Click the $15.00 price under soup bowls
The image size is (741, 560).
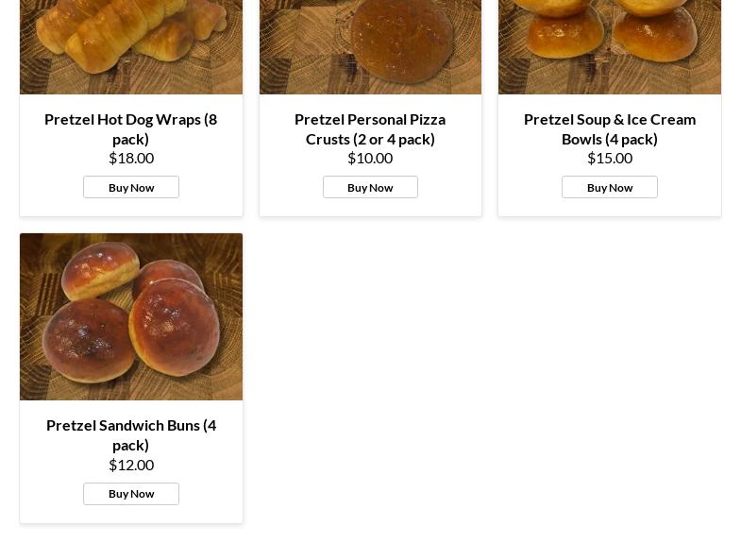pyautogui.click(x=610, y=158)
